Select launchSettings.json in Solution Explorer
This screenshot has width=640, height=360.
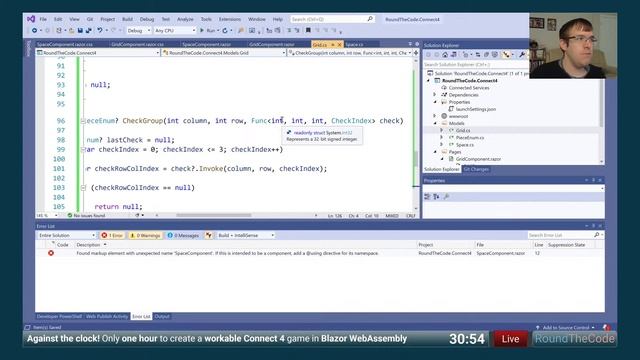476,109
